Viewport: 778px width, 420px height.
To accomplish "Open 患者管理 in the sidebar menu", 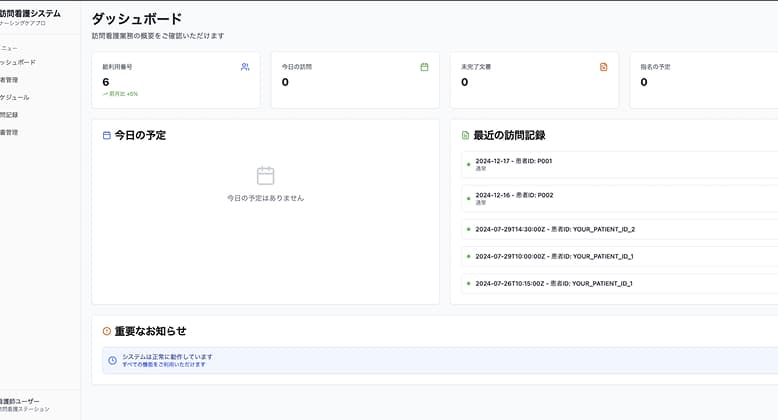I will click(x=10, y=80).
